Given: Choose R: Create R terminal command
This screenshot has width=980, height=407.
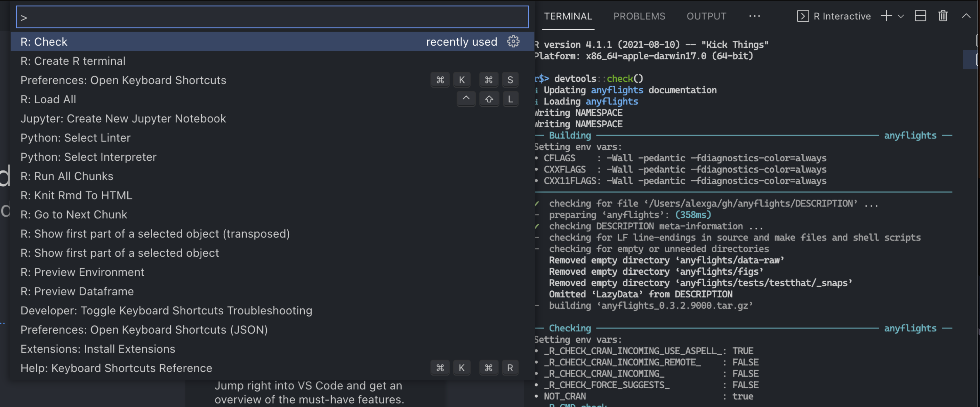Looking at the screenshot, I should (x=73, y=61).
